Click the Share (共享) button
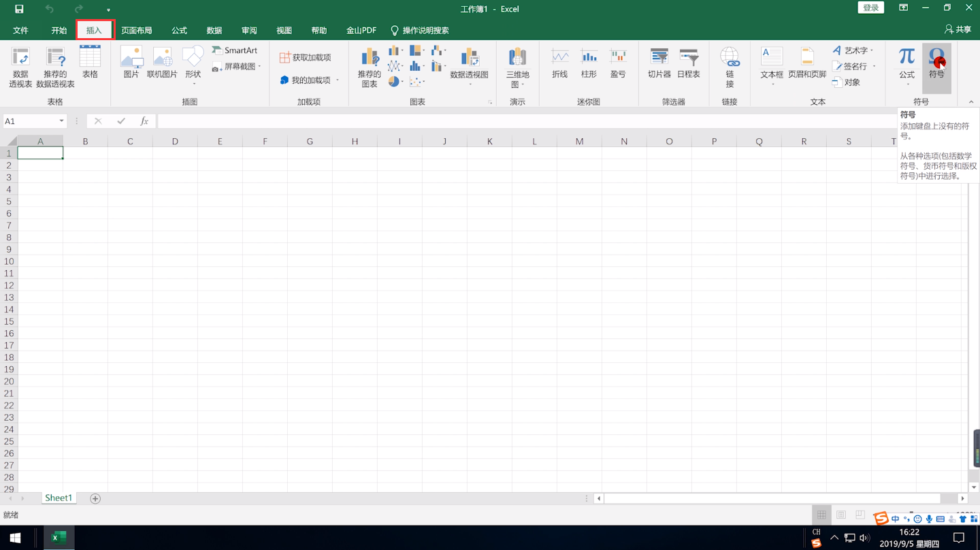The image size is (980, 550). (958, 30)
